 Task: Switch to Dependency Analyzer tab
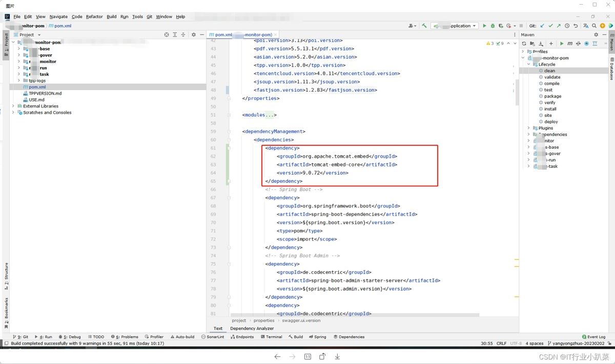252,328
